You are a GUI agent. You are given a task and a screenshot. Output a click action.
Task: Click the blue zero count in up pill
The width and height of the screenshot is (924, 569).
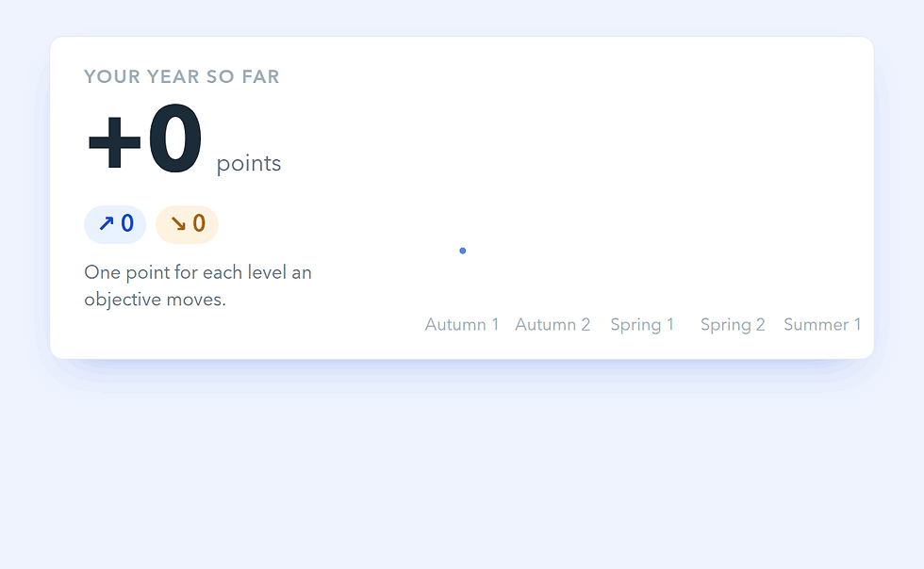coord(127,224)
